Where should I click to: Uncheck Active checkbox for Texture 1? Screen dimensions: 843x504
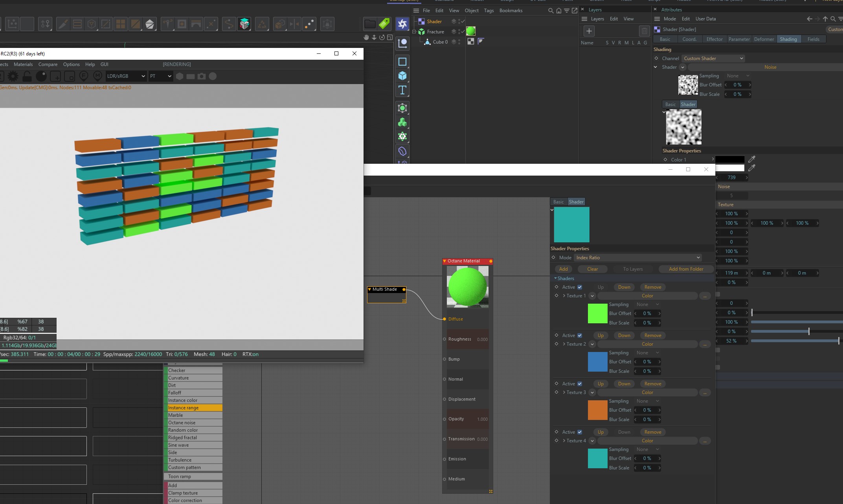[580, 287]
